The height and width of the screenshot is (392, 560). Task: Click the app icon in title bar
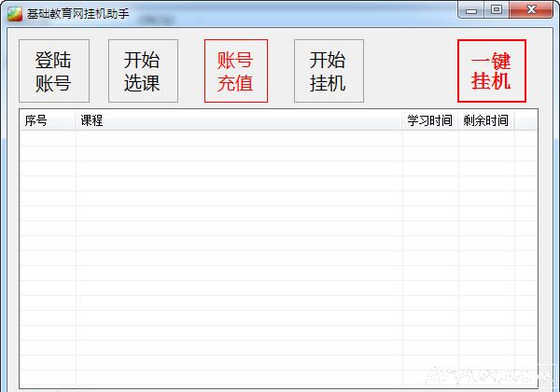pyautogui.click(x=15, y=14)
